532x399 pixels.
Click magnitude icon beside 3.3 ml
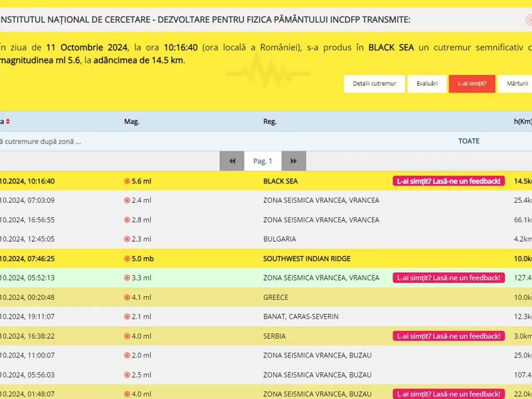[127, 278]
